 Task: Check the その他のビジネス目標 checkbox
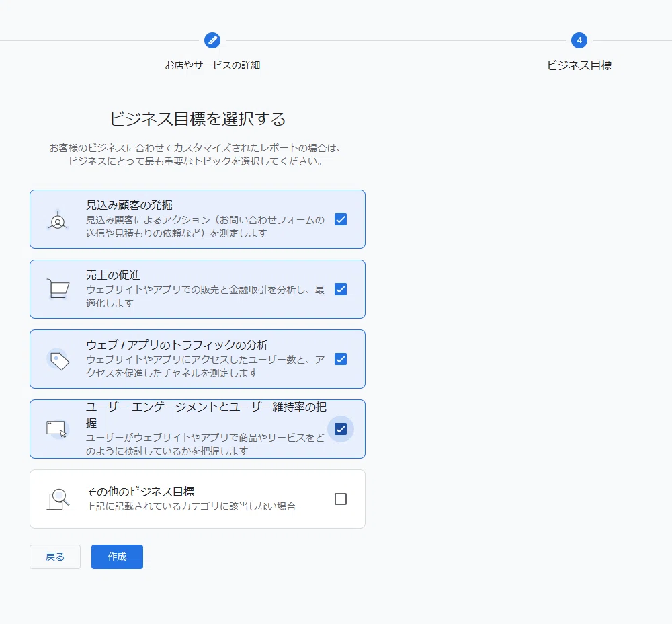[341, 499]
